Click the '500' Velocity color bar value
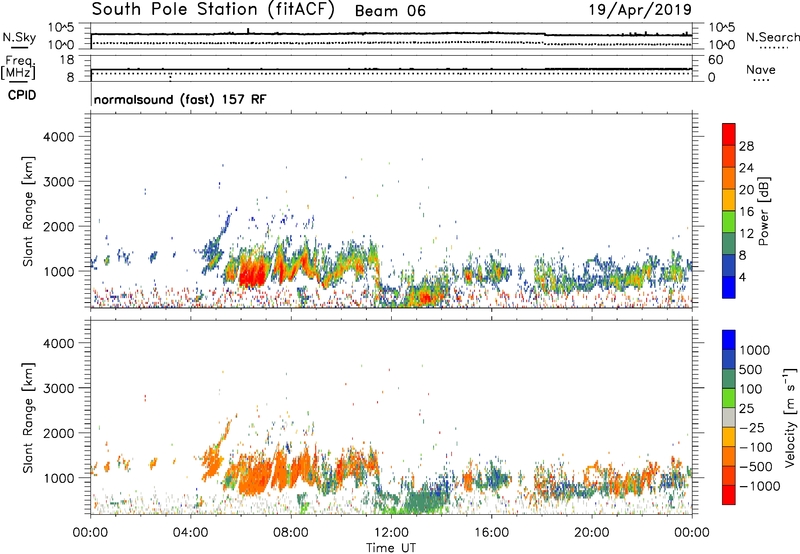The width and height of the screenshot is (800, 554). coord(750,370)
